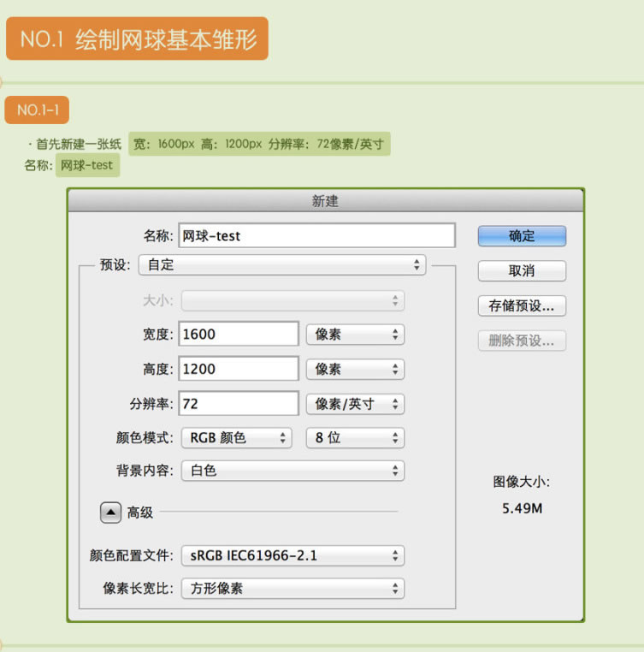This screenshot has width=644, height=652.
Task: Open the width unit dropdown 像素
Action: point(355,334)
